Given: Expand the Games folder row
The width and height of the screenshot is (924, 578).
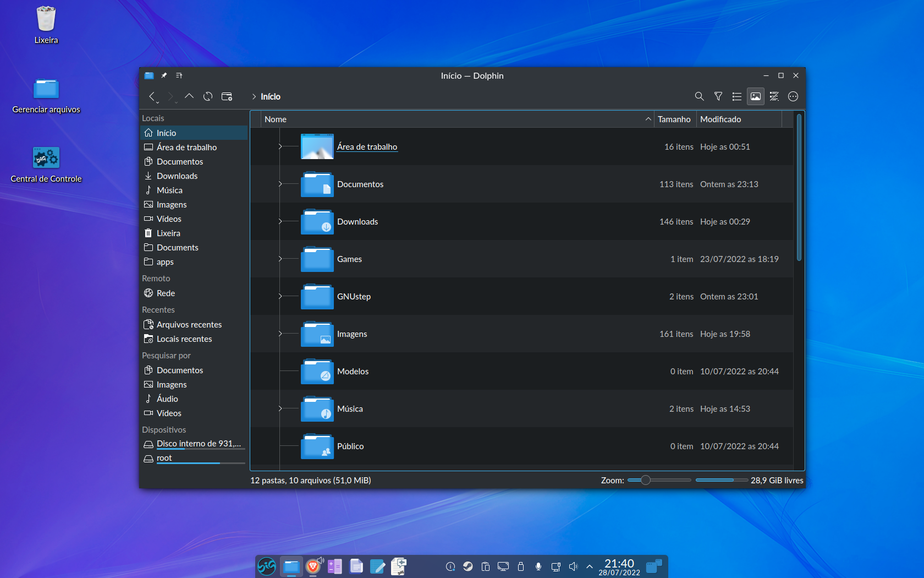Looking at the screenshot, I should coord(280,259).
